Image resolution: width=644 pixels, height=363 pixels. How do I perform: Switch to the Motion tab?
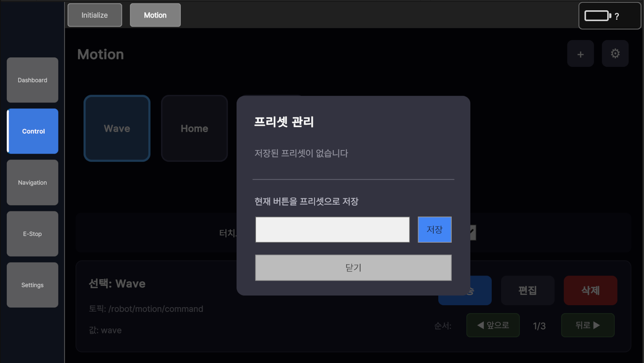[155, 15]
